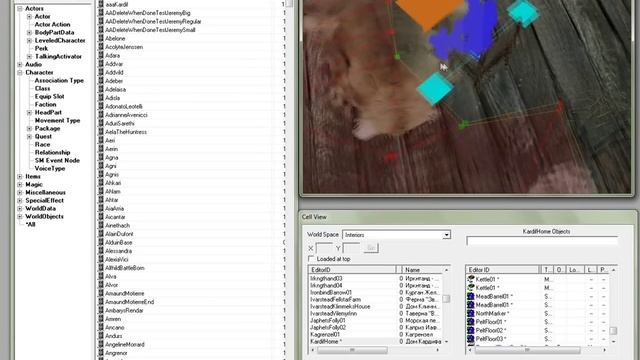Sort objects by Editor ID column header

point(502,270)
